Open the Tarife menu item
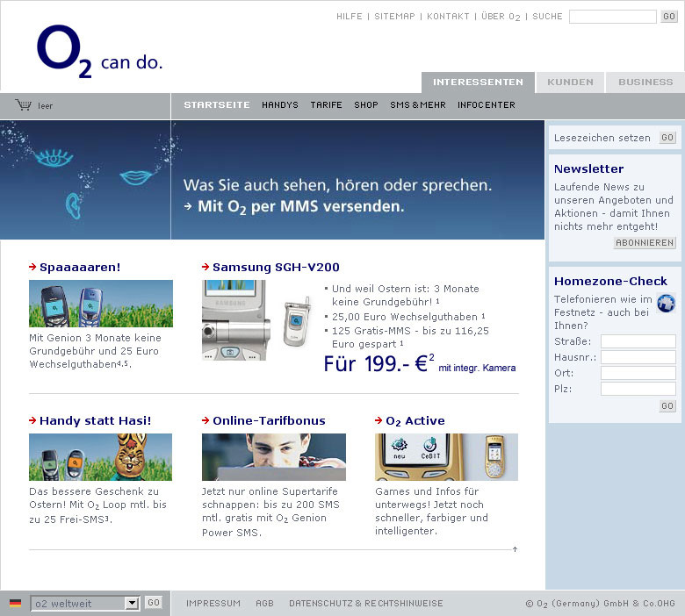This screenshot has height=616, width=685. [327, 105]
